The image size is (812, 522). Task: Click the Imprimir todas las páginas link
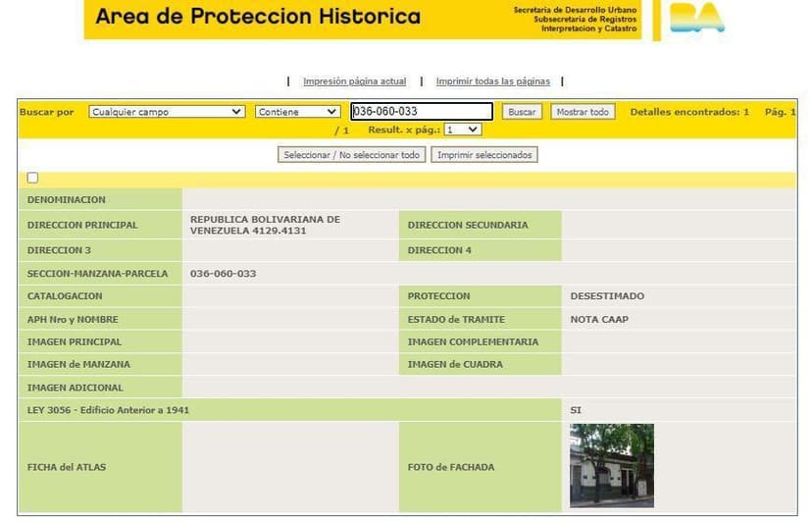tap(492, 81)
